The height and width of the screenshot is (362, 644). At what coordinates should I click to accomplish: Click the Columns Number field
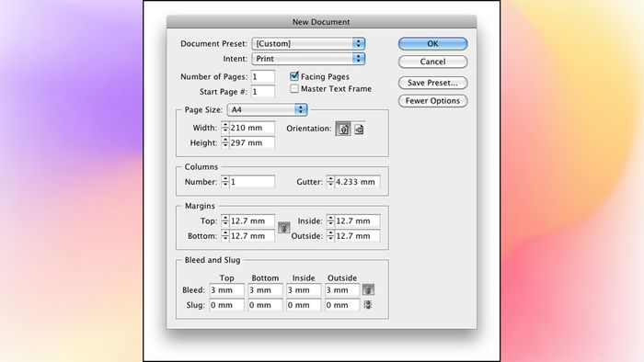[x=252, y=182]
